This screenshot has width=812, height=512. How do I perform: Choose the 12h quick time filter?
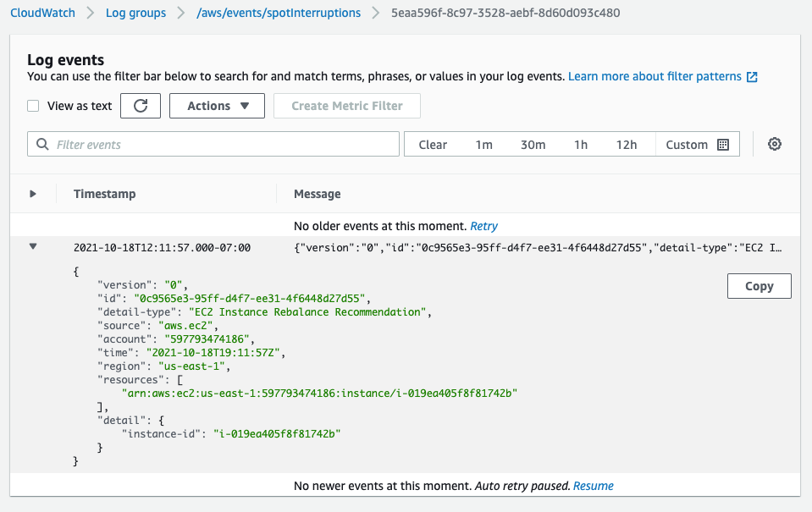(x=626, y=144)
